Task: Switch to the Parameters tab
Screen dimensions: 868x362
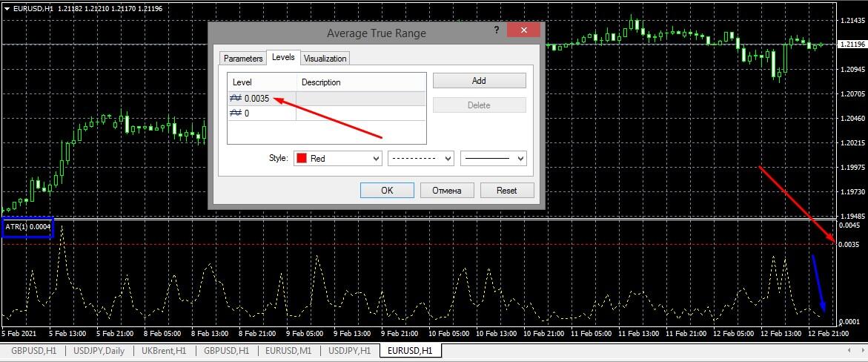Action: point(243,58)
